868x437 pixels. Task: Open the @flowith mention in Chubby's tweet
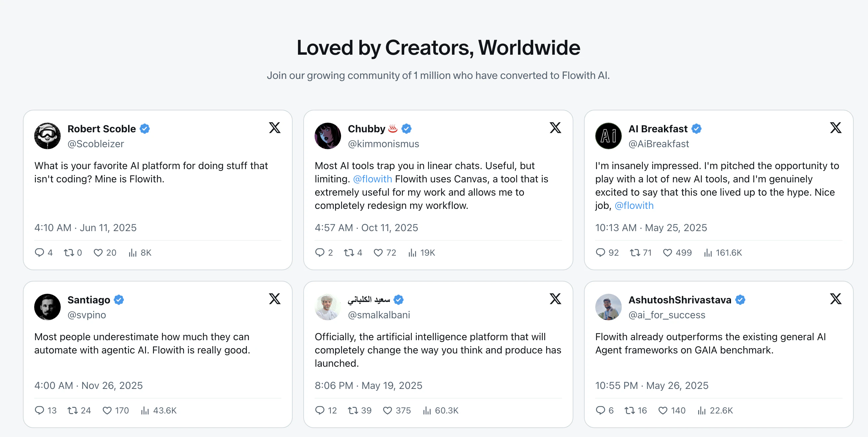click(x=372, y=179)
